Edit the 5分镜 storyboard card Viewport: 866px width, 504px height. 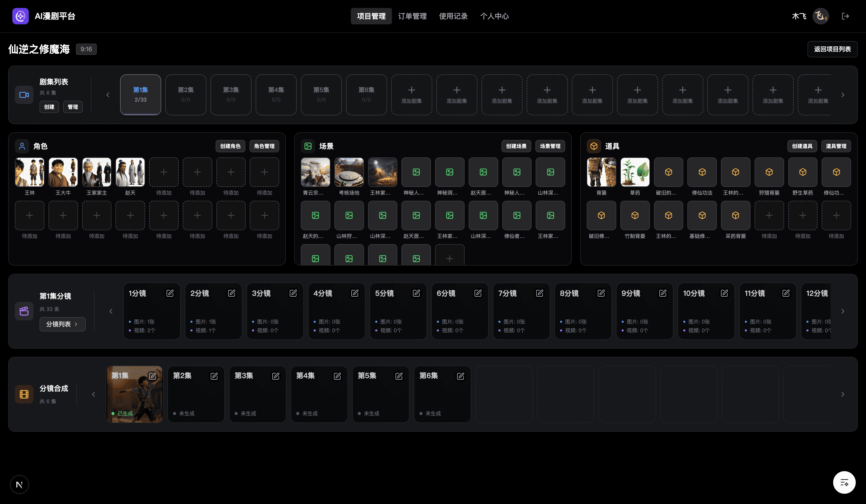click(x=416, y=293)
